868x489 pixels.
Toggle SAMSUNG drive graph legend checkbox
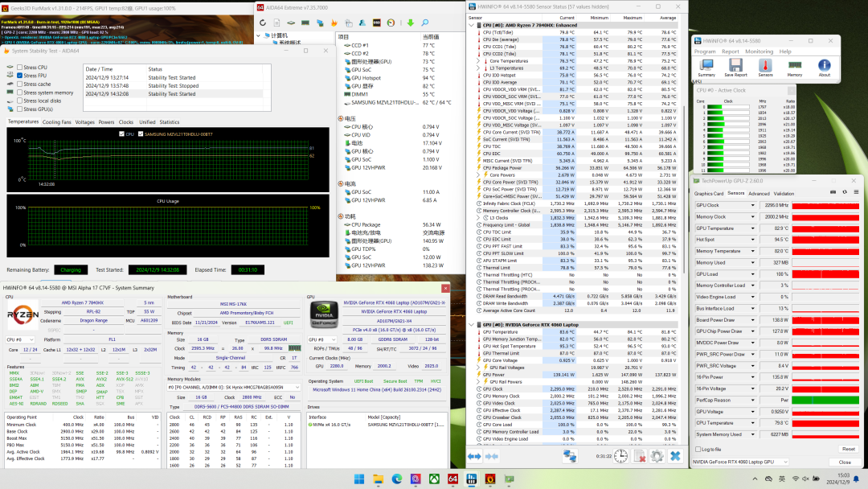pyautogui.click(x=141, y=134)
